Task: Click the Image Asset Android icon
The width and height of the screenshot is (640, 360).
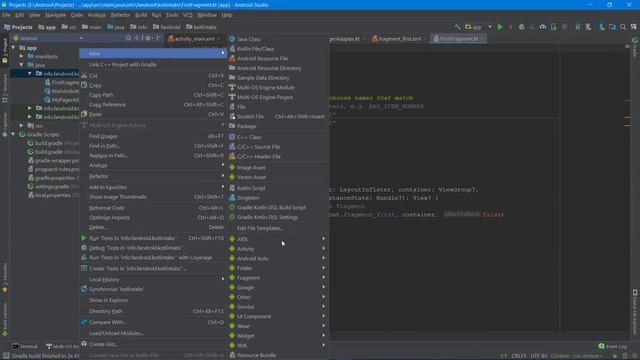Action: (232, 167)
